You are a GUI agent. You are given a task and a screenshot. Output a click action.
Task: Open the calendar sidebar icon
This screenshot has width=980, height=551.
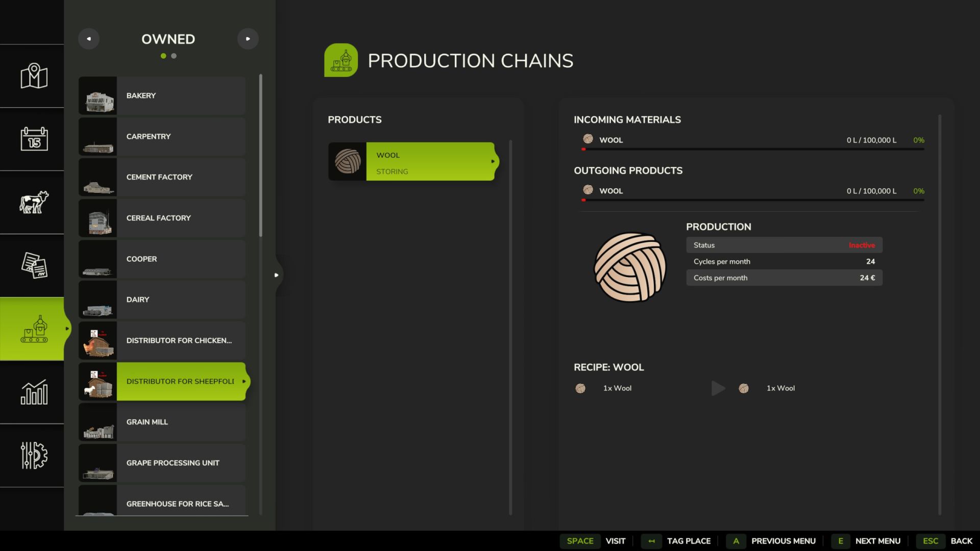coord(34,139)
